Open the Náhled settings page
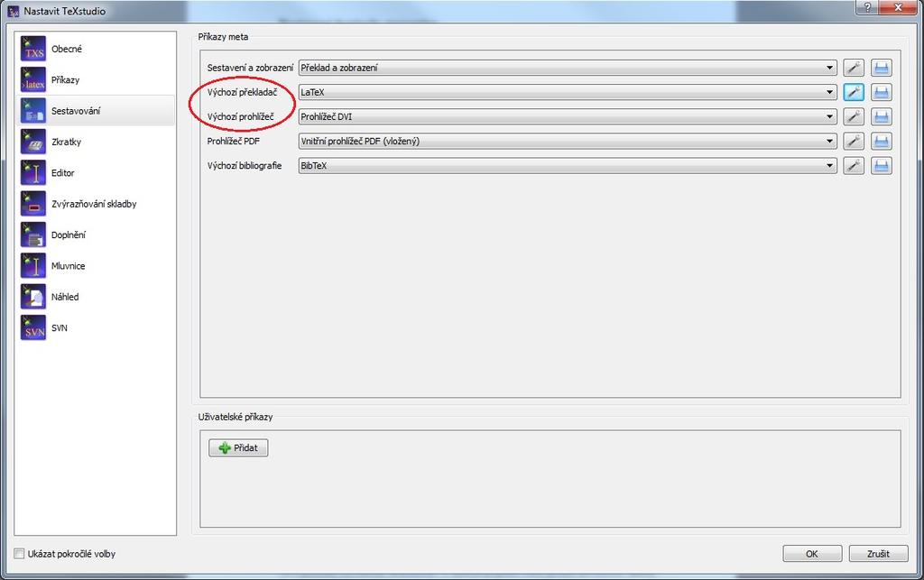 96,297
